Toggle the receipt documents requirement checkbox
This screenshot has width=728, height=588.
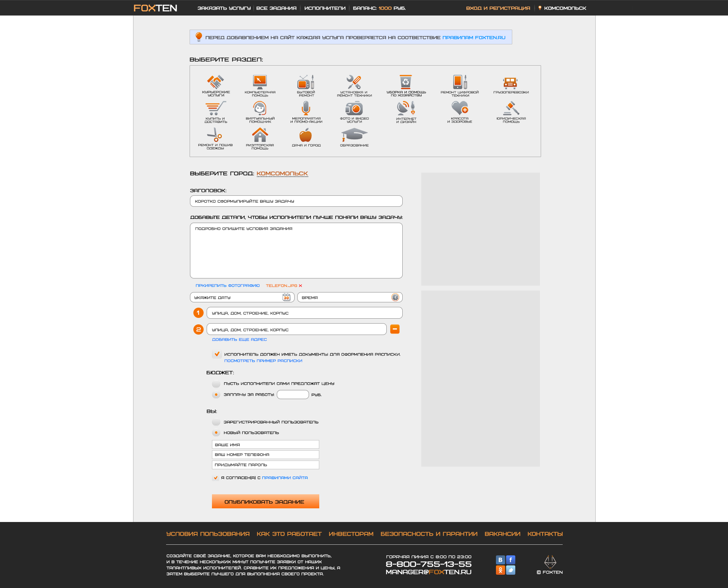pos(217,354)
